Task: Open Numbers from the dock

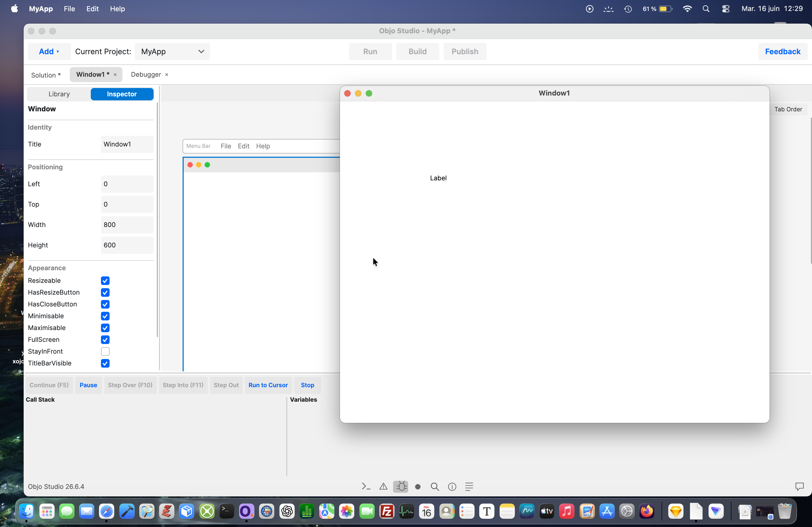Action: 307,511
